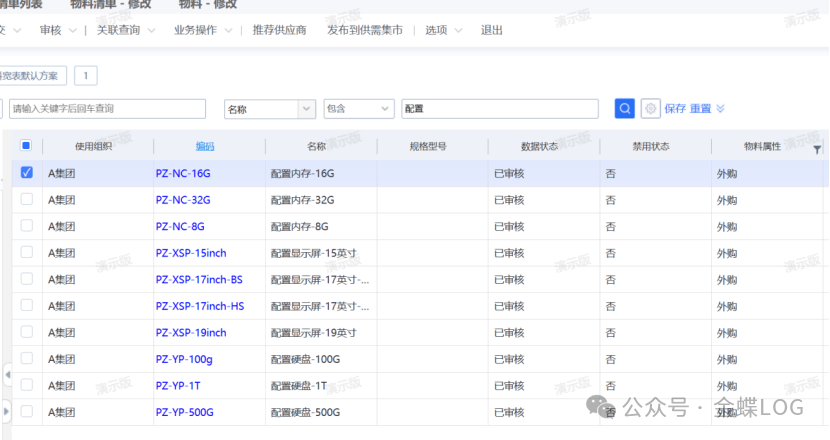The image size is (830, 440).
Task: Click the 保存 filter link
Action: [x=675, y=109]
